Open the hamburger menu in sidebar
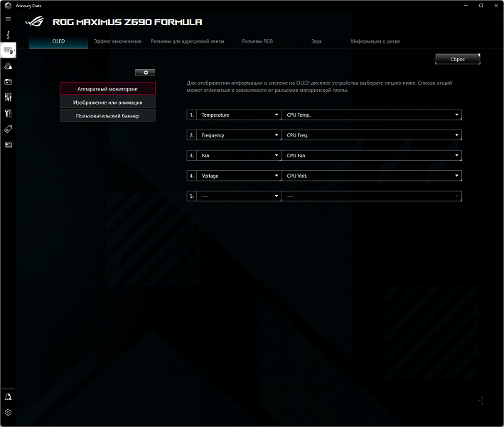The height and width of the screenshot is (427, 504). (8, 19)
